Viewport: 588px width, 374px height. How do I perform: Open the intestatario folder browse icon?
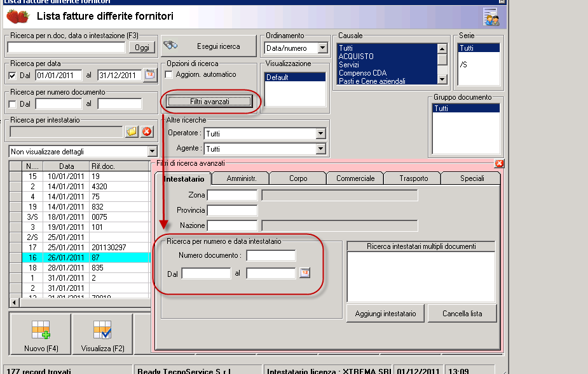132,131
